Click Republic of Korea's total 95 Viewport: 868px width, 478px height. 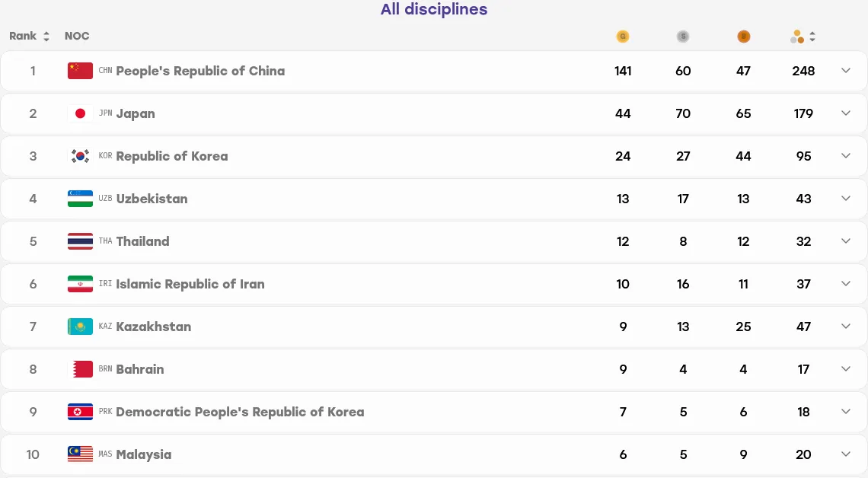click(804, 156)
